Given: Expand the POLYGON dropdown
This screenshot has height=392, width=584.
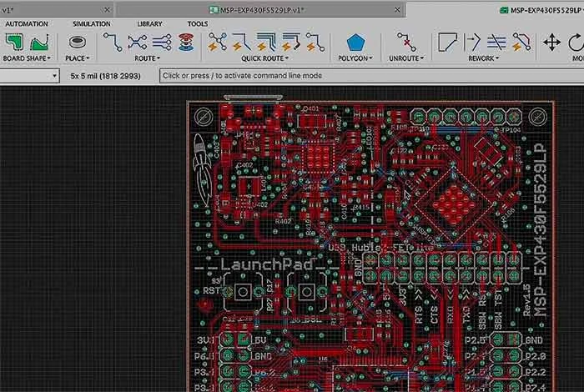Looking at the screenshot, I should click(x=355, y=58).
